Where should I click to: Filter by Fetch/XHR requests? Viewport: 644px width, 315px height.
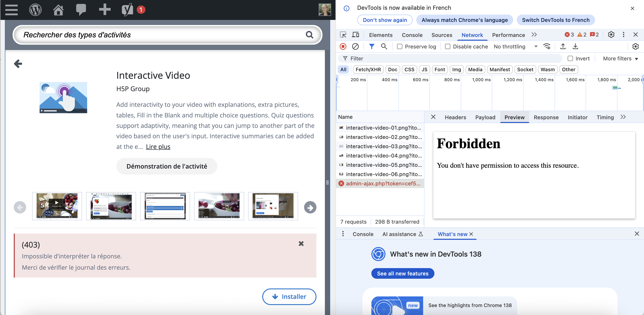click(368, 69)
